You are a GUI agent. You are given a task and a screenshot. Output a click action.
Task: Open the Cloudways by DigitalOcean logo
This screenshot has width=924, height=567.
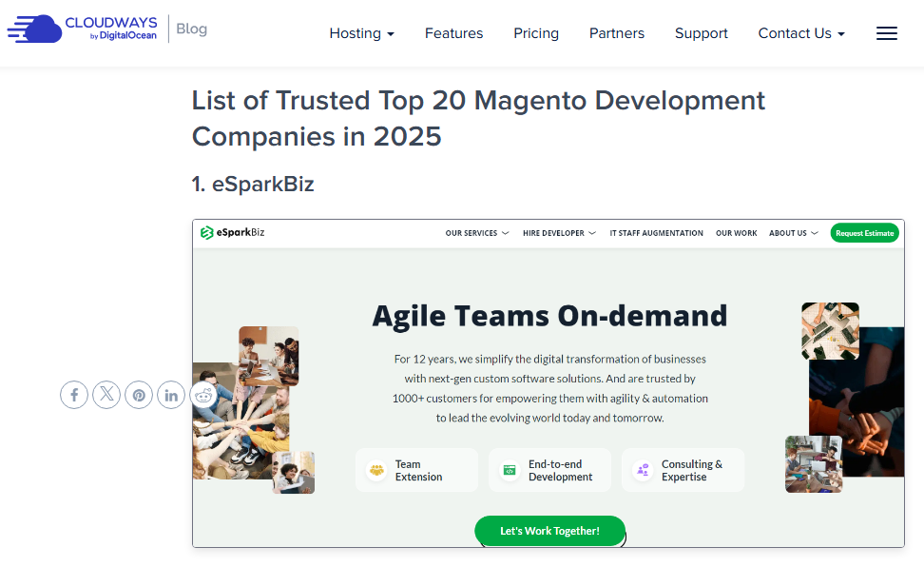tap(82, 29)
